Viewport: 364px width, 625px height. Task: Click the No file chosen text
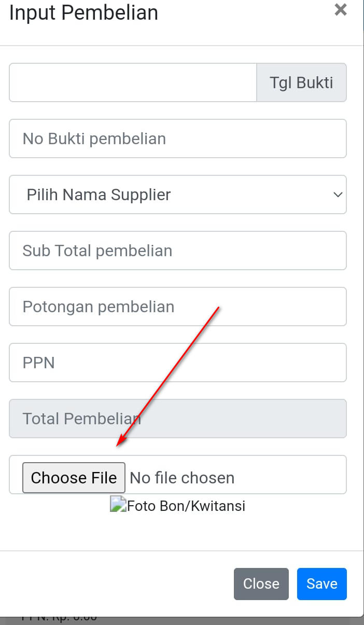(182, 478)
